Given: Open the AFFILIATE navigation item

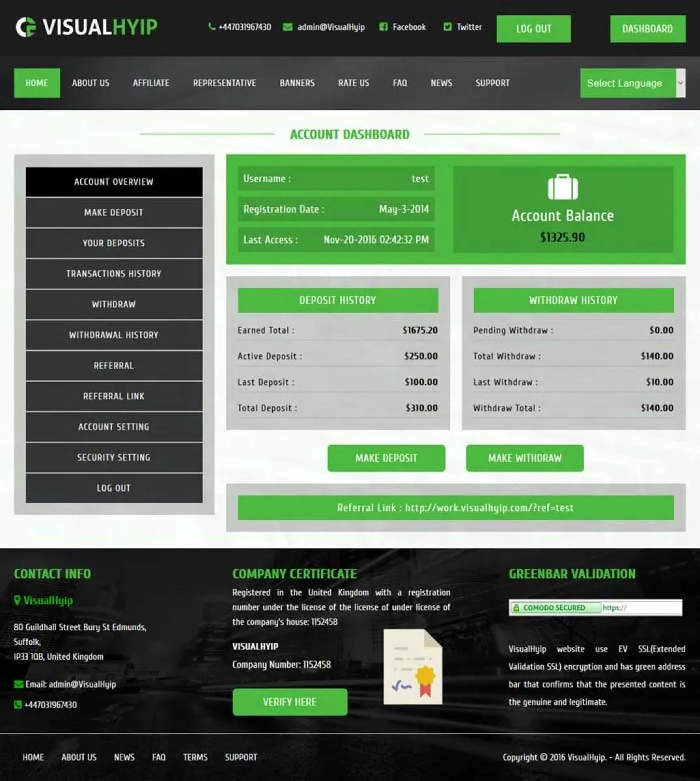Looking at the screenshot, I should [151, 83].
